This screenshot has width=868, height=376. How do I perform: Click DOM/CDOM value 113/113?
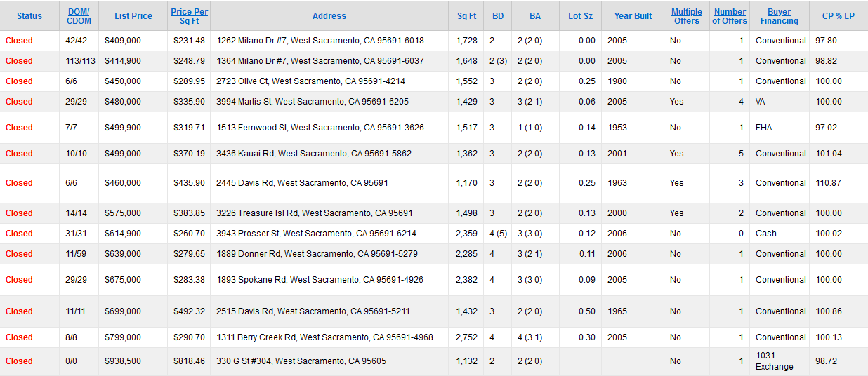tap(80, 61)
